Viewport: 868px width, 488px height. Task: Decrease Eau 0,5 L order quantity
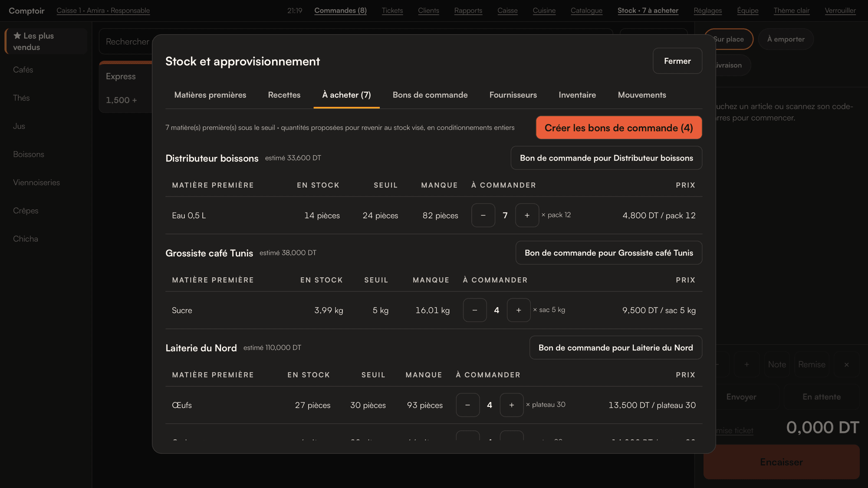tap(483, 215)
